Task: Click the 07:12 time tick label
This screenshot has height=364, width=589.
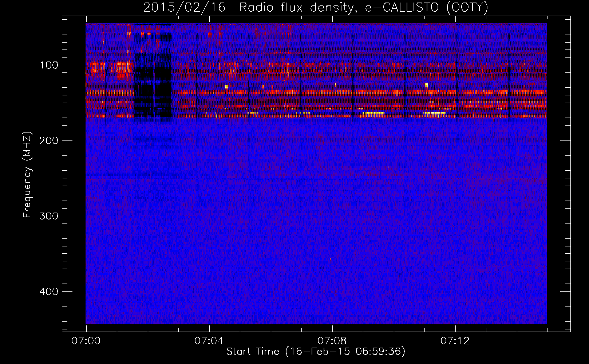Action: [x=455, y=341]
